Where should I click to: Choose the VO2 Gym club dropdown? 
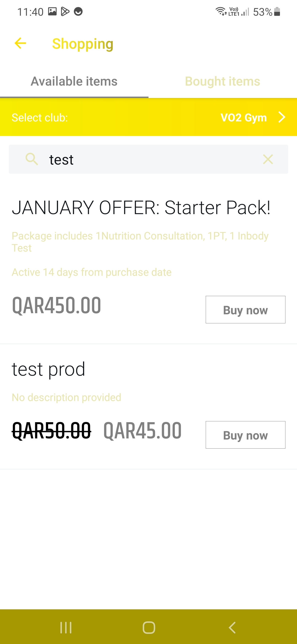pos(244,118)
